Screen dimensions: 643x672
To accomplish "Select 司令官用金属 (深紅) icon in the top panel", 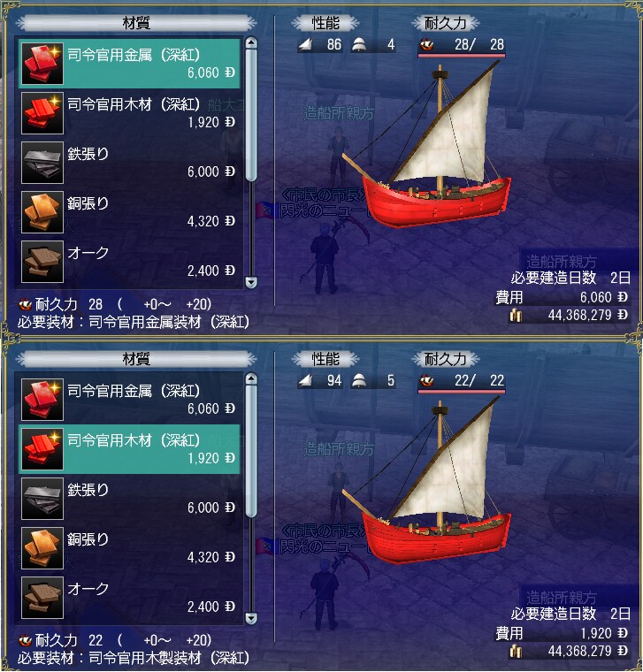I will [42, 64].
